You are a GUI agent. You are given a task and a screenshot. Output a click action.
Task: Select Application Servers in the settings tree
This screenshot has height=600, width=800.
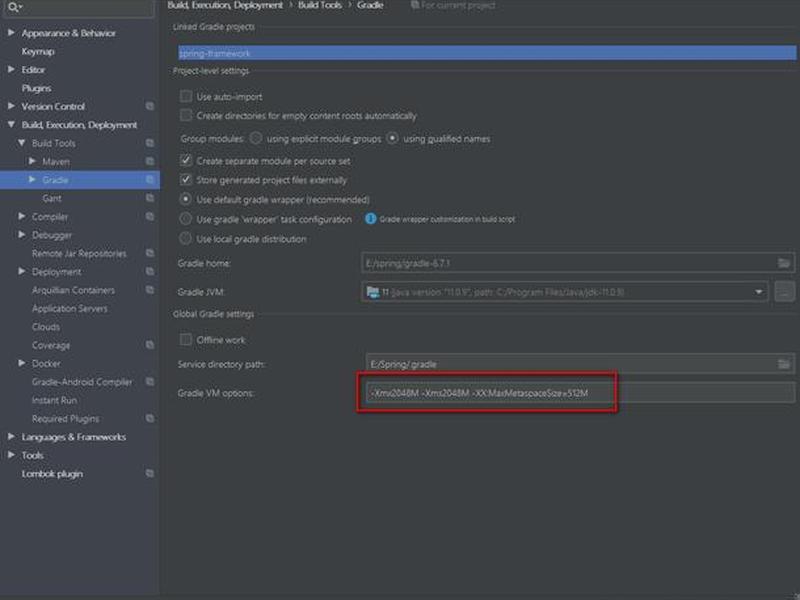point(69,309)
